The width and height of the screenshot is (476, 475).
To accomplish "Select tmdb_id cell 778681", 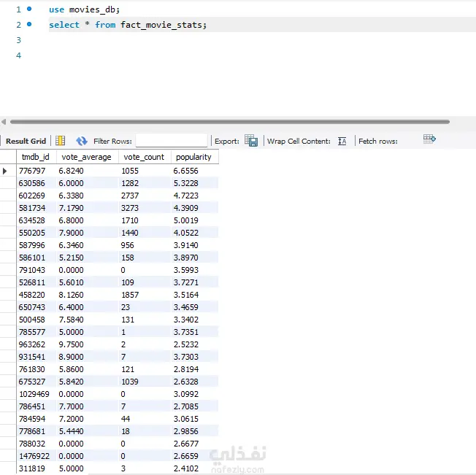I will (37, 431).
